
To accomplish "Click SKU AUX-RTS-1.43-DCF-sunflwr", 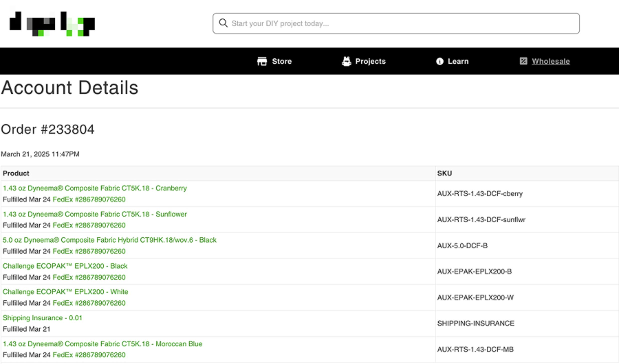I will (x=481, y=220).
